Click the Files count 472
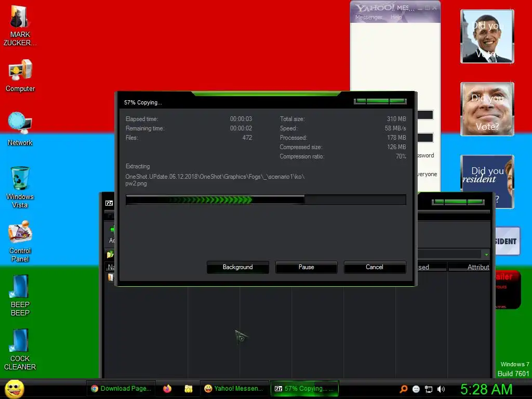This screenshot has width=532, height=399. [x=247, y=138]
